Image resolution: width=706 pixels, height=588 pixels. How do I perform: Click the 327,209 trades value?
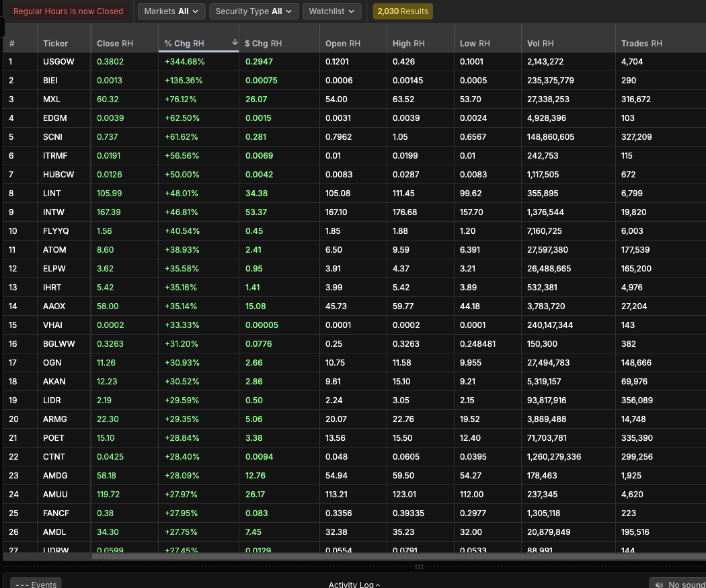[x=636, y=137]
